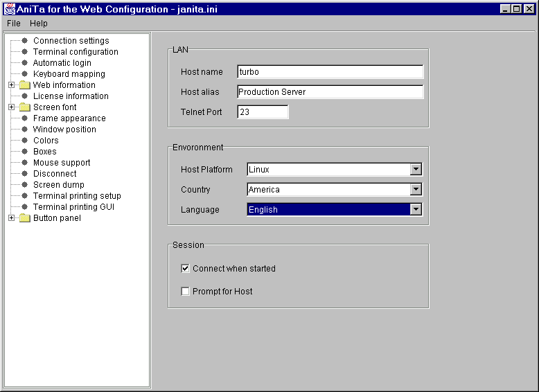
Task: Select Terminal configuration in the tree
Action: 76,51
